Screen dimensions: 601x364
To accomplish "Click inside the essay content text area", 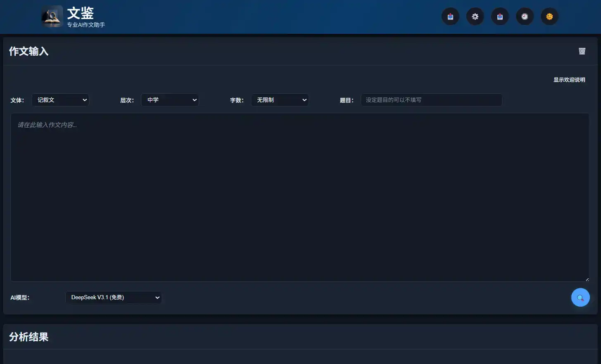I will pyautogui.click(x=299, y=197).
